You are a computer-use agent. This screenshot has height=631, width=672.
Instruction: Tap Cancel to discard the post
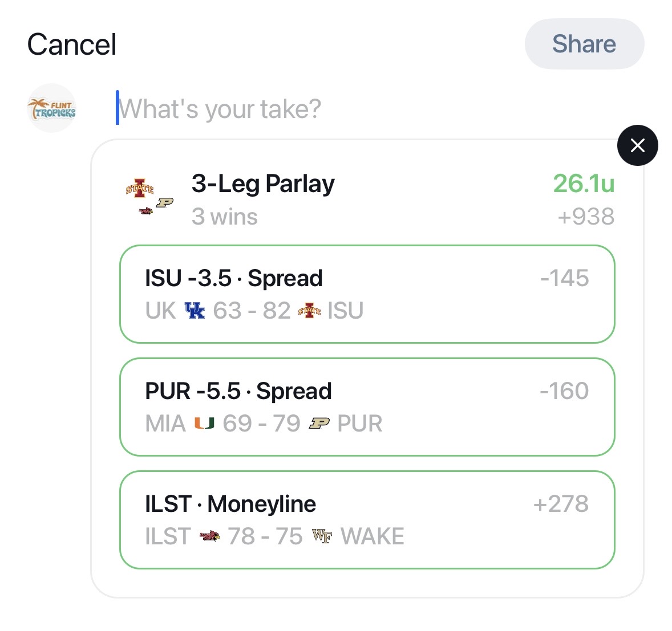coord(72,44)
